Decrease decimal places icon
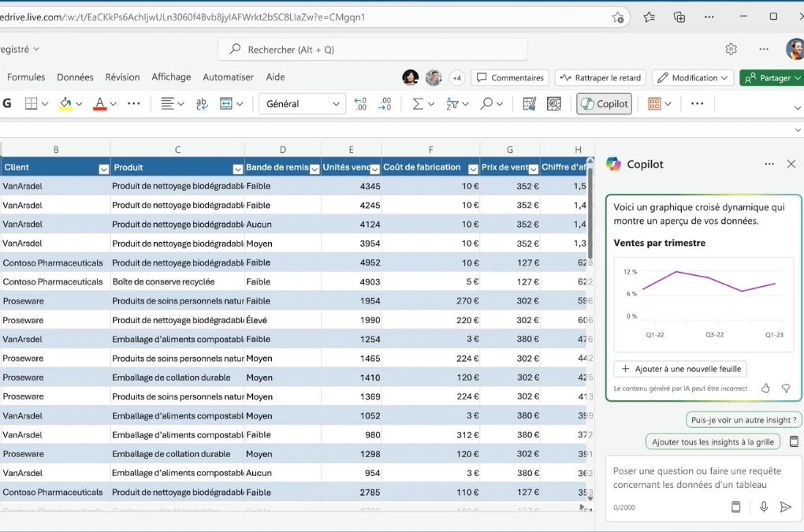This screenshot has width=804, height=532. [385, 103]
